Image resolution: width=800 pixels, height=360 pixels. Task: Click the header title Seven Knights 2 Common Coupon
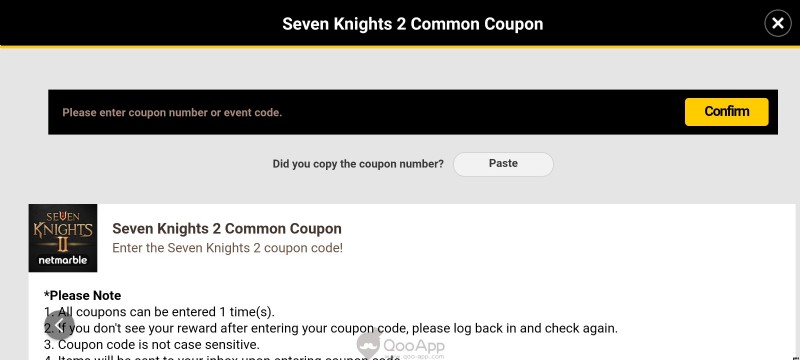(x=413, y=24)
